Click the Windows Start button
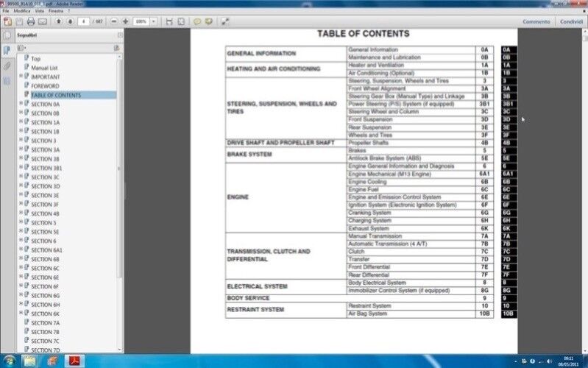The image size is (588, 368). click(9, 361)
